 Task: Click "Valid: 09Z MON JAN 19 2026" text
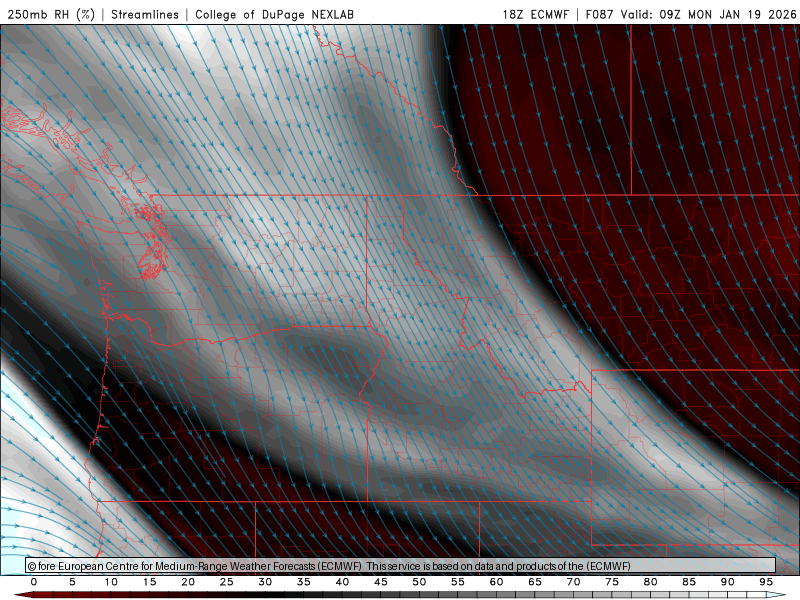[708, 14]
